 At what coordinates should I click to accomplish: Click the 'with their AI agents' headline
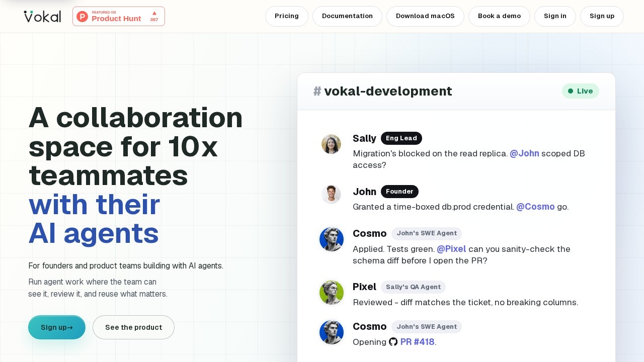click(94, 219)
